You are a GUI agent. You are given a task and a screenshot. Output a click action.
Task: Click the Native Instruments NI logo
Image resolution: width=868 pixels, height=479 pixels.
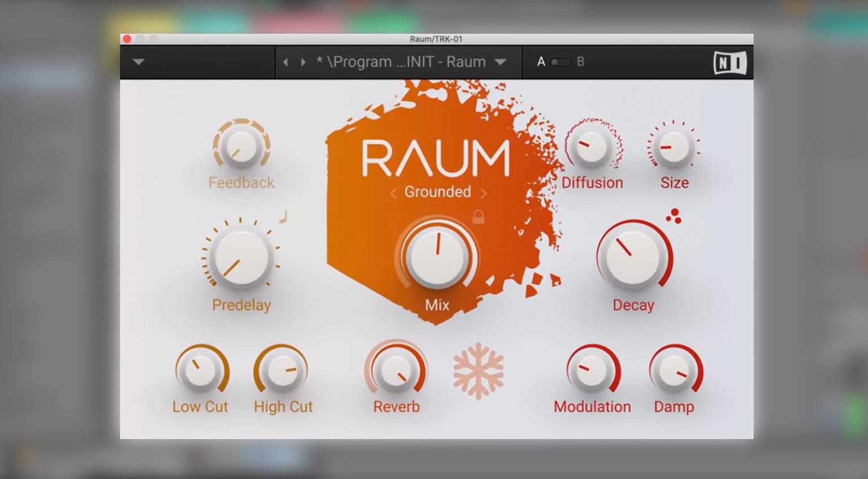(730, 63)
